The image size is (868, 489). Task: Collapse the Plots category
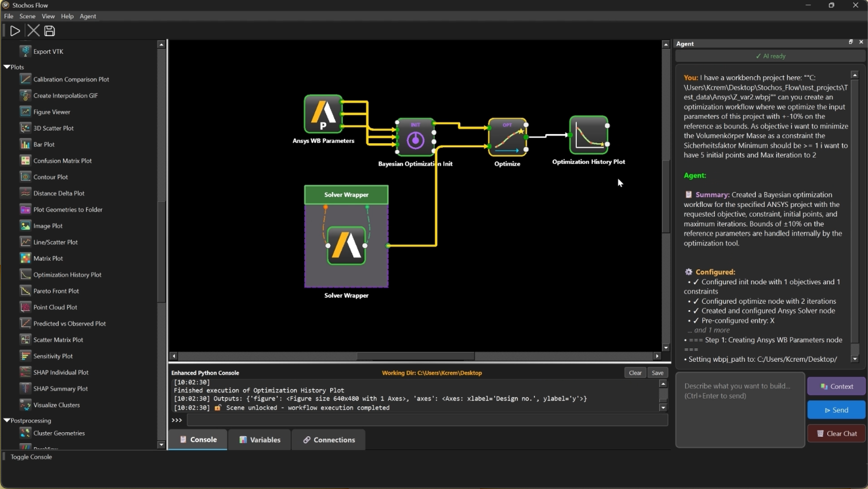7,67
